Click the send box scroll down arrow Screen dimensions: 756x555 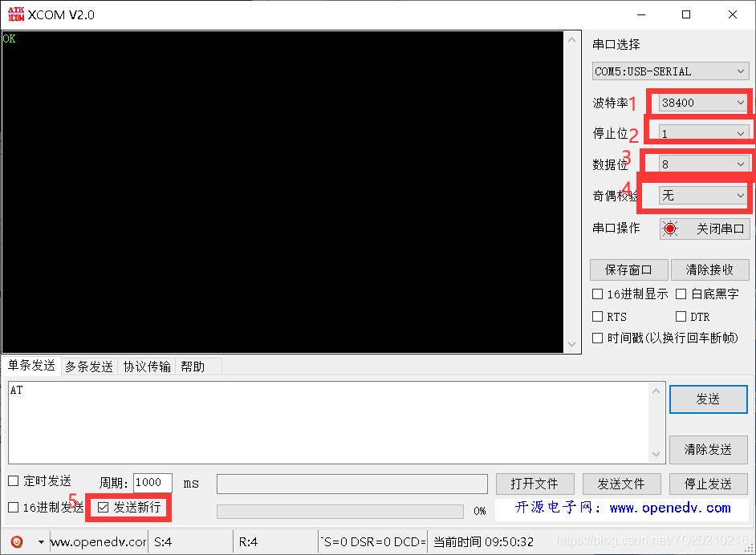656,454
